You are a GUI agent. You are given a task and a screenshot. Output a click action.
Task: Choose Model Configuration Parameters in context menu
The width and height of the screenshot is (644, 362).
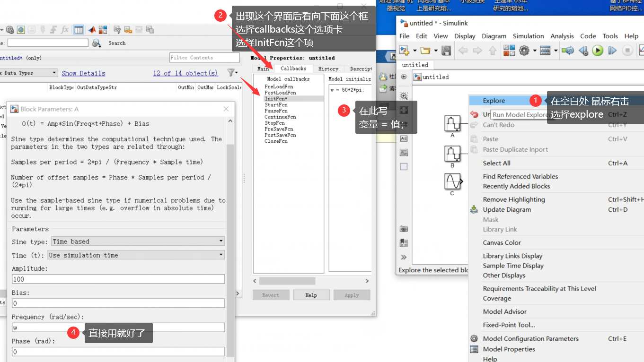(530, 339)
